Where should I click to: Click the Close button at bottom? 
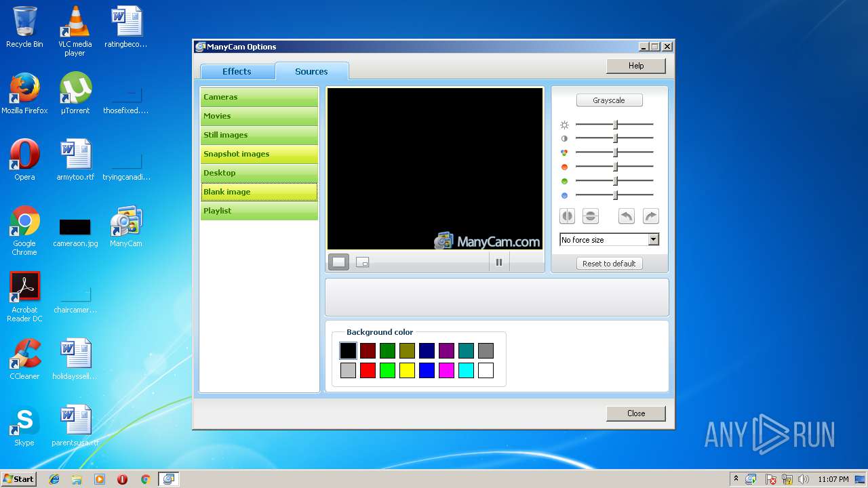636,413
